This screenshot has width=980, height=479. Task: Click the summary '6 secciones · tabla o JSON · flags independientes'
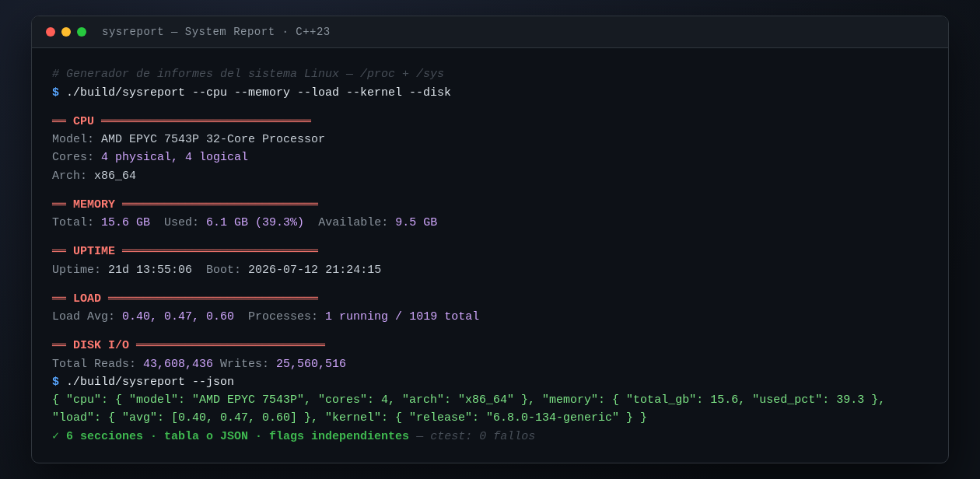pos(237,436)
